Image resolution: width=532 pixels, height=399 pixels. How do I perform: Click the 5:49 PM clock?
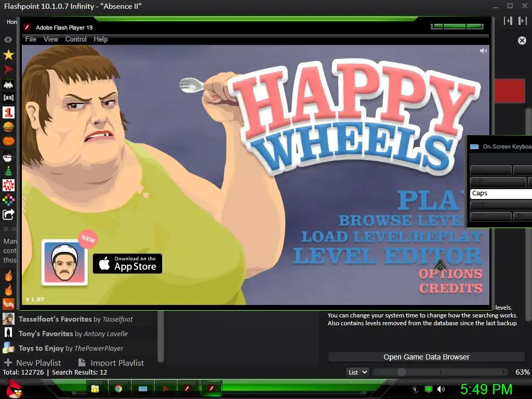[486, 389]
